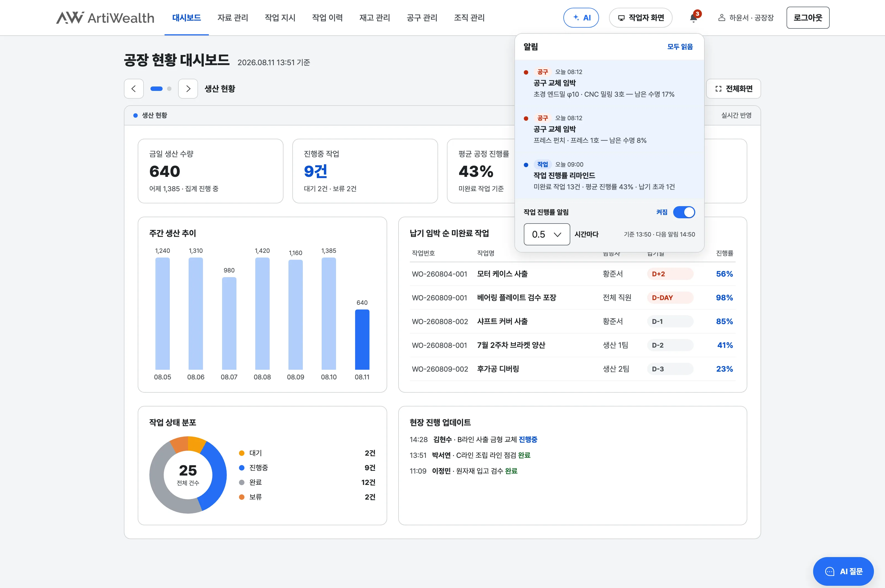
Task: Switch to the 작업 지시 tab
Action: (x=280, y=18)
